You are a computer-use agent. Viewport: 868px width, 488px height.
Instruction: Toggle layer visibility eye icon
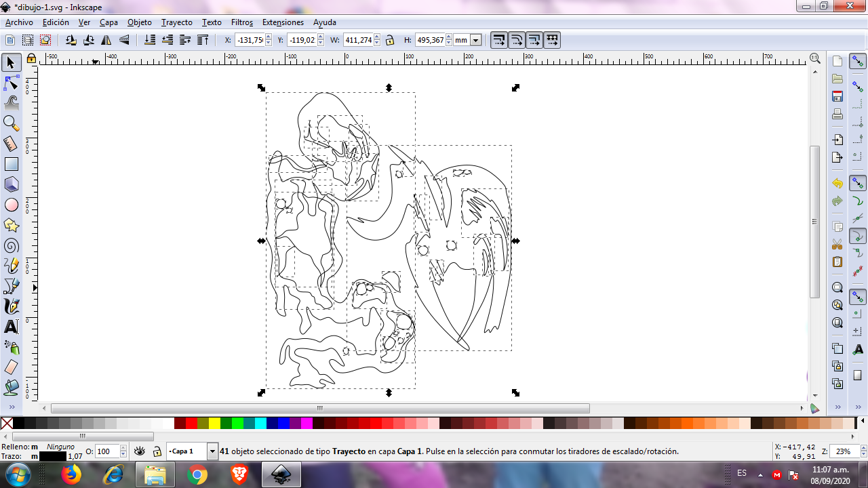click(140, 451)
